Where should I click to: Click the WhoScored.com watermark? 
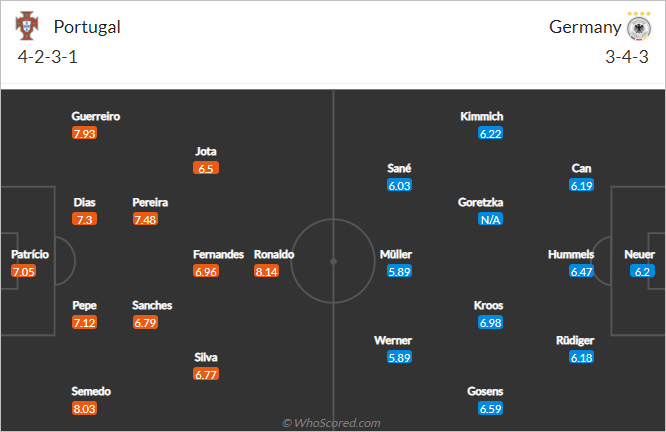(332, 423)
